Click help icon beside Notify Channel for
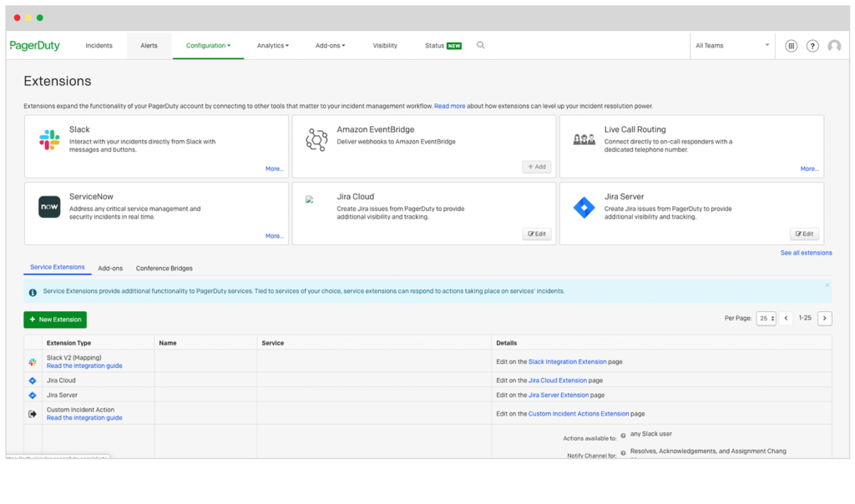The image size is (855, 504). 623,453
